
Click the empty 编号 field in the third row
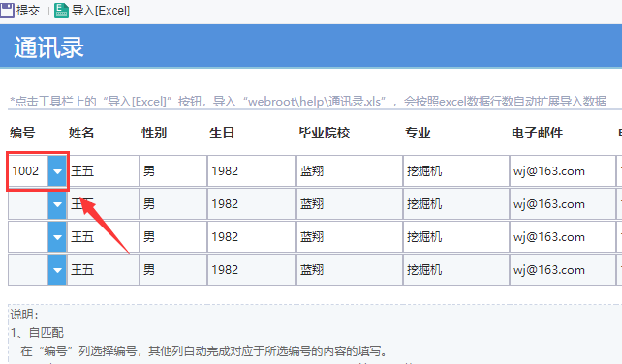pyautogui.click(x=28, y=237)
